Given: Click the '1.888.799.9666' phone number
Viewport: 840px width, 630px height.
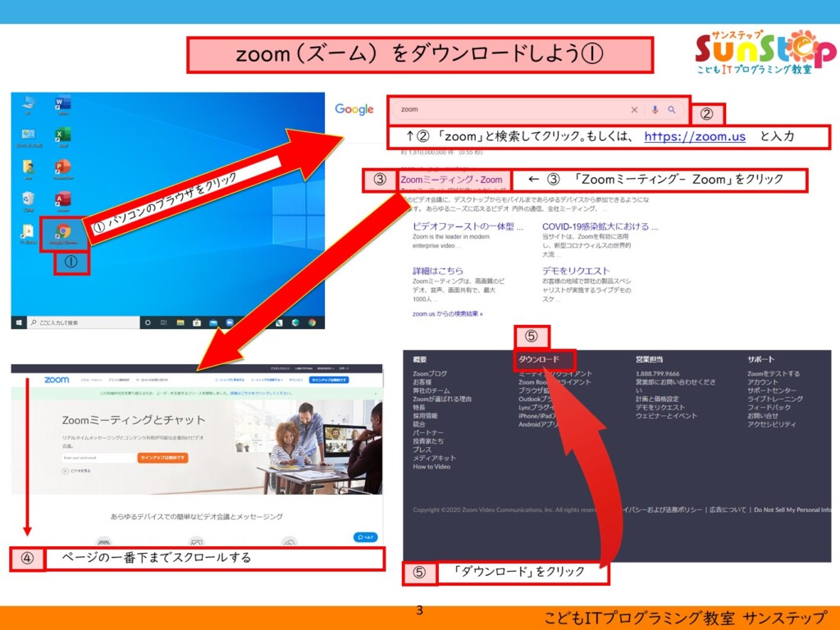Looking at the screenshot, I should pos(657,374).
